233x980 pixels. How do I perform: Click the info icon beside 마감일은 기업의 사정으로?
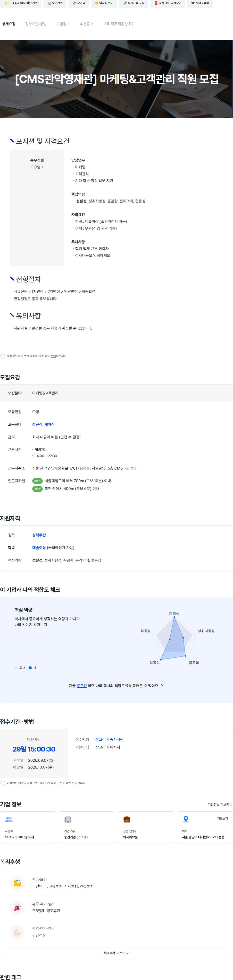coord(3,783)
